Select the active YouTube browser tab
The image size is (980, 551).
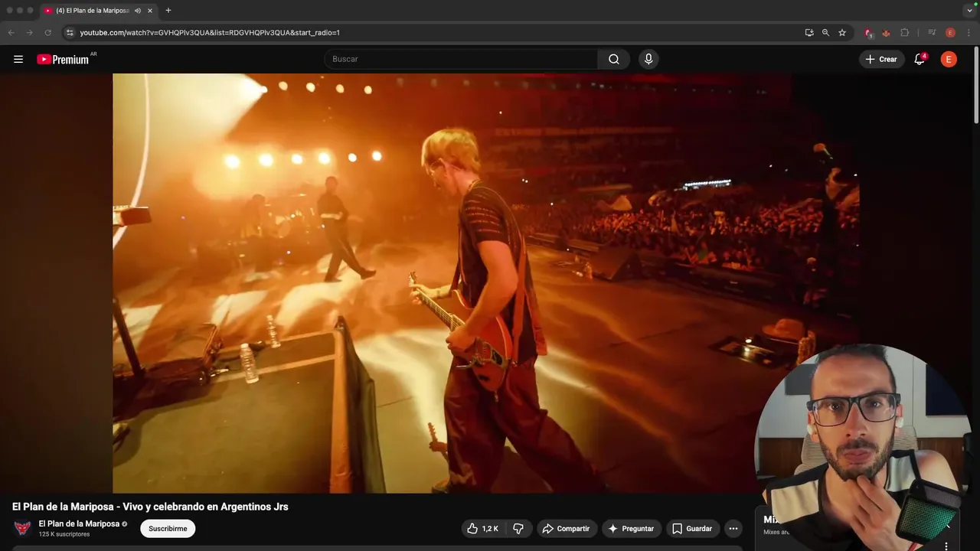tap(100, 11)
